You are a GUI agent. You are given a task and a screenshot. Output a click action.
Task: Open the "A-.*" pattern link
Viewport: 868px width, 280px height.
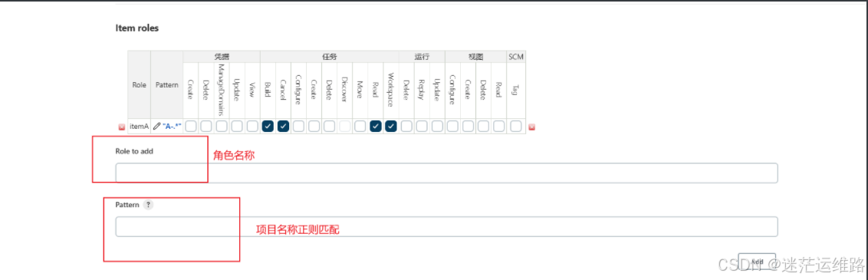coord(173,126)
